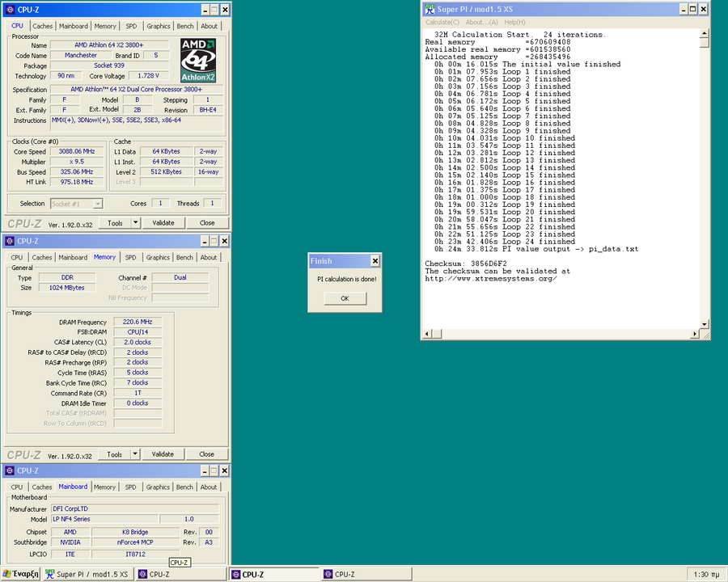Click the Super PI vertical scrollbar up arrow
The width and height of the screenshot is (728, 582).
705,33
